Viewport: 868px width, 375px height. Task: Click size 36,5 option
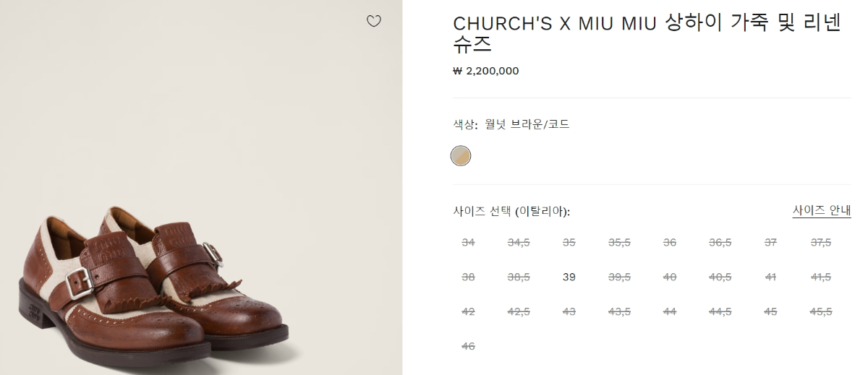(x=720, y=243)
